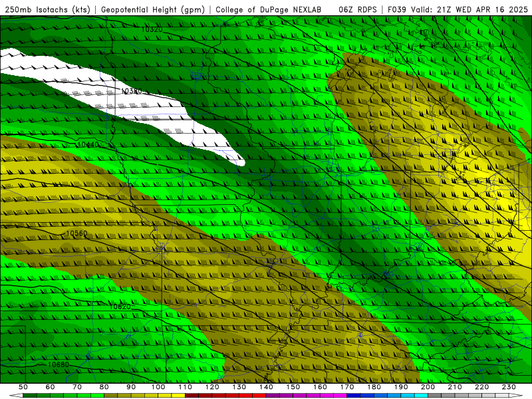This screenshot has width=532, height=399.
Task: Click the 150 value on the color scale
Action: click(293, 387)
